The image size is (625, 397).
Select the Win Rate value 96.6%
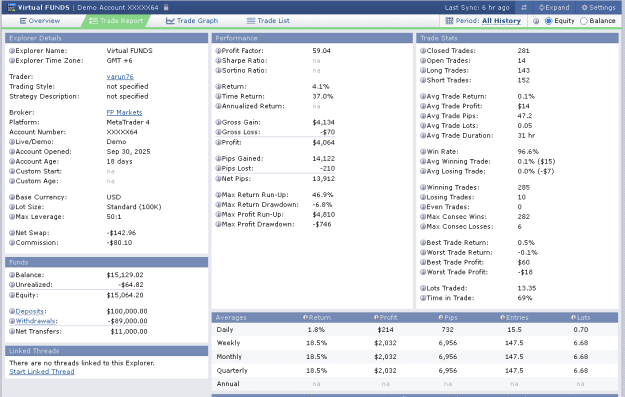[528, 151]
